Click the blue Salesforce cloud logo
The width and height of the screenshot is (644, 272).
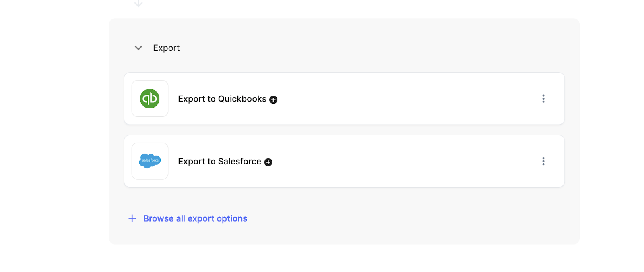tap(150, 161)
